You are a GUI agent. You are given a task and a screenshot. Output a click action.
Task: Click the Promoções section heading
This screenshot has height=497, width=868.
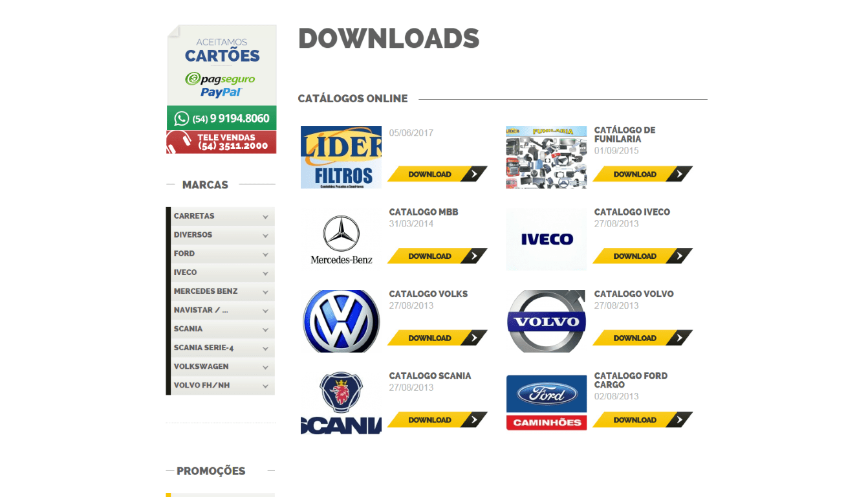click(211, 471)
